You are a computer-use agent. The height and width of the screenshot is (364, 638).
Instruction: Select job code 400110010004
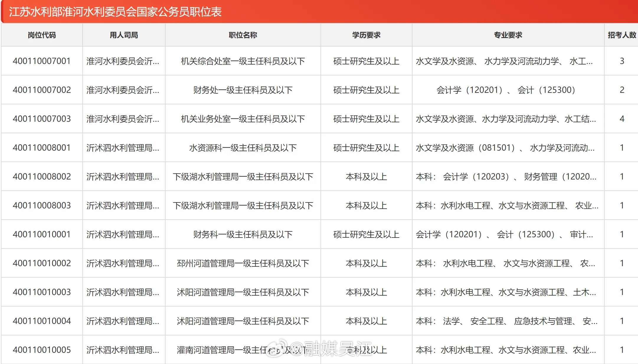(42, 321)
